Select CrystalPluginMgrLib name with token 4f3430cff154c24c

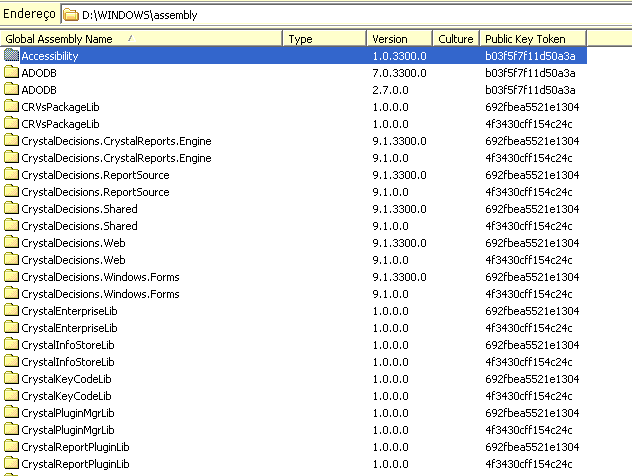68,430
